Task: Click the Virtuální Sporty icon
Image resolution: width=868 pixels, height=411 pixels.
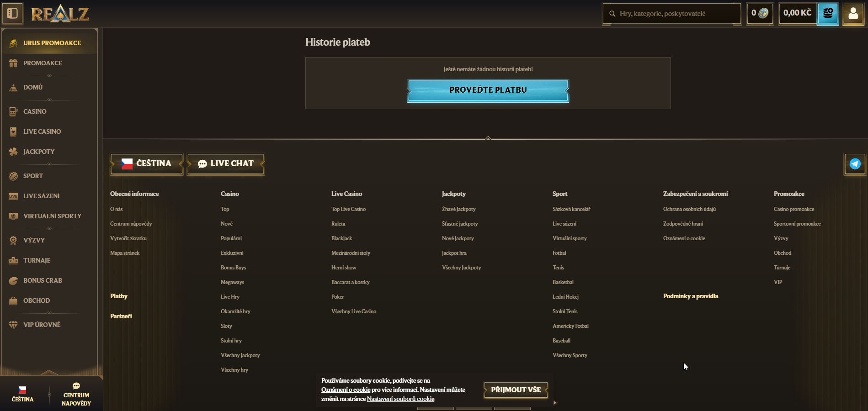Action: 13,216
